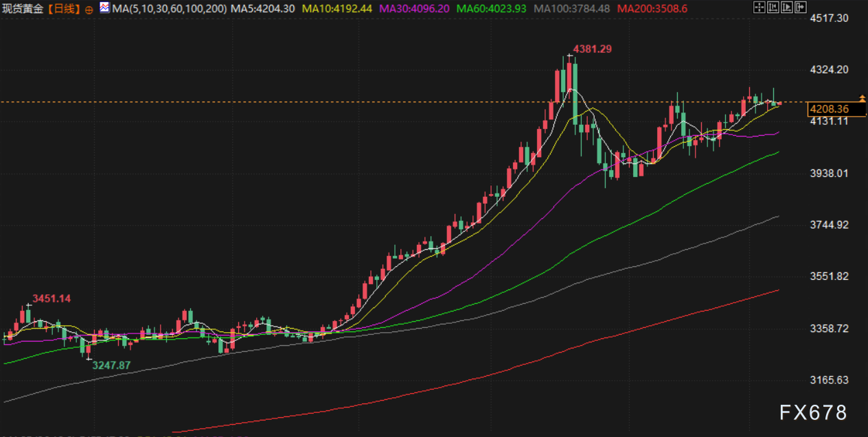Click the green MA60:4023.93 legend label

pyautogui.click(x=492, y=9)
